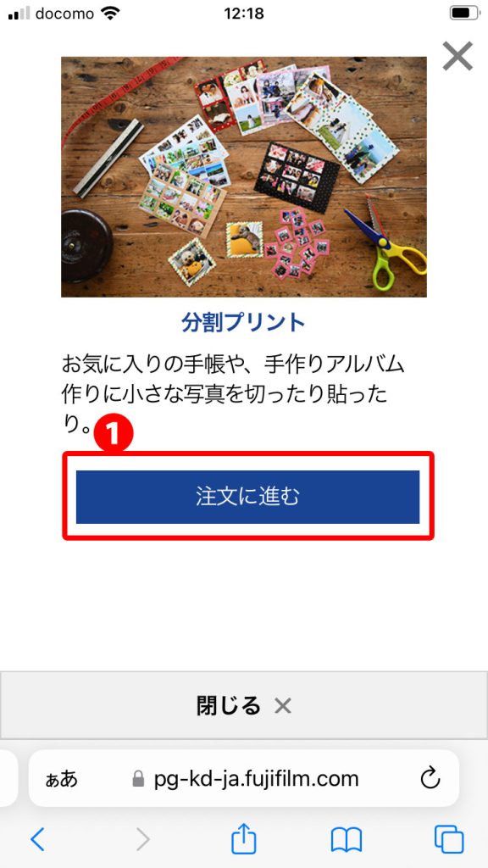
Task: Tap the Safari forward arrow
Action: 142,839
